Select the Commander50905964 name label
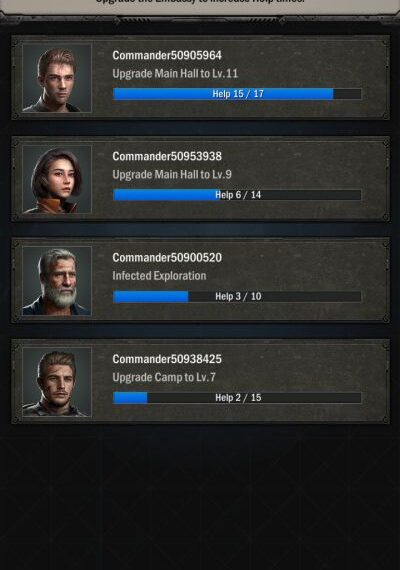 point(167,55)
